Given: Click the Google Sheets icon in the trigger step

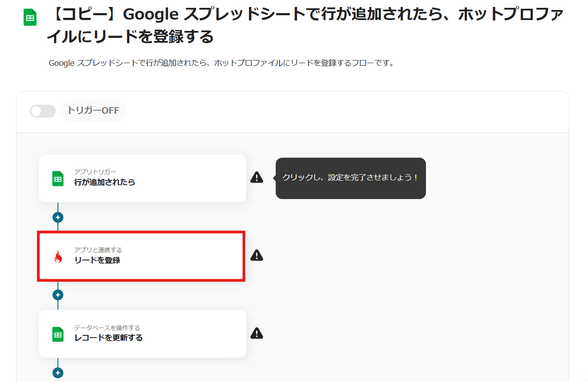Looking at the screenshot, I should (x=58, y=179).
